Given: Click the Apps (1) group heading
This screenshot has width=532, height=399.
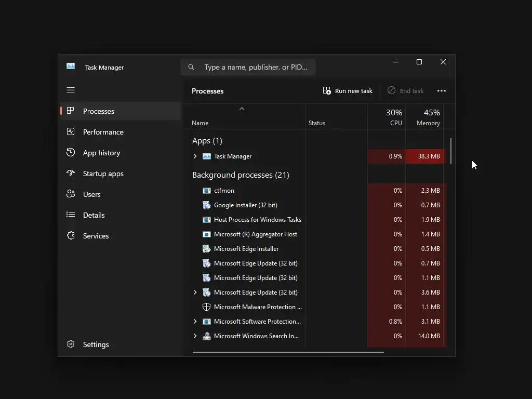Looking at the screenshot, I should coord(207,141).
